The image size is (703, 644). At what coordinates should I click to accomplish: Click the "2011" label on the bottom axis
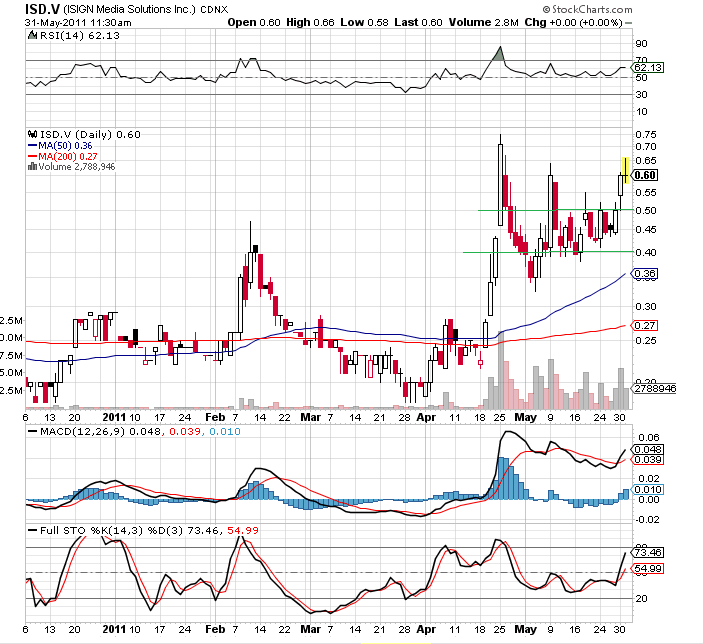114,629
